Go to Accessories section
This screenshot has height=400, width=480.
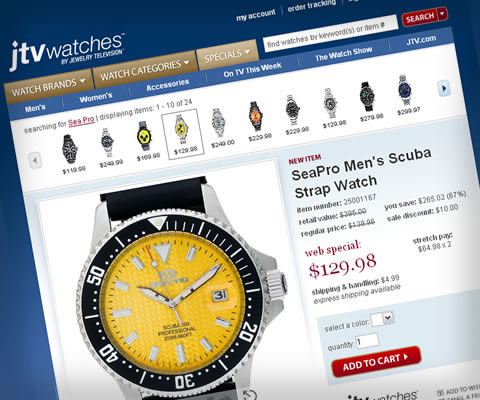[x=167, y=85]
